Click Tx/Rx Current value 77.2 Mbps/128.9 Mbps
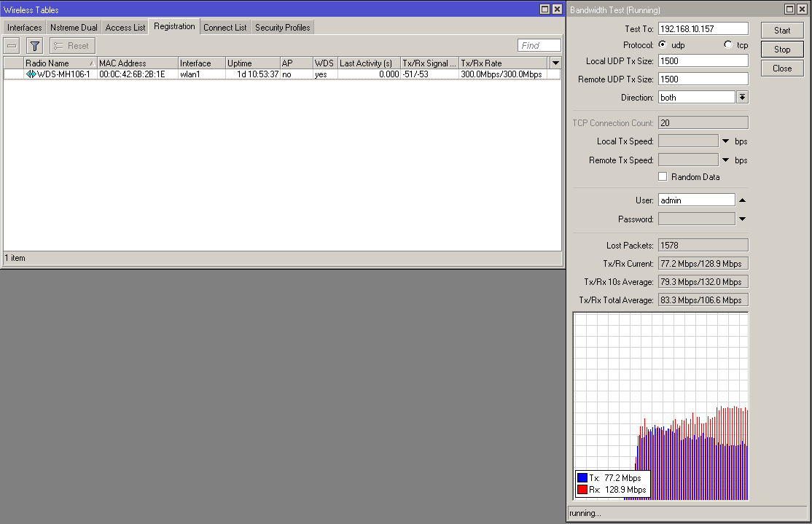The height and width of the screenshot is (524, 812). pyautogui.click(x=703, y=264)
